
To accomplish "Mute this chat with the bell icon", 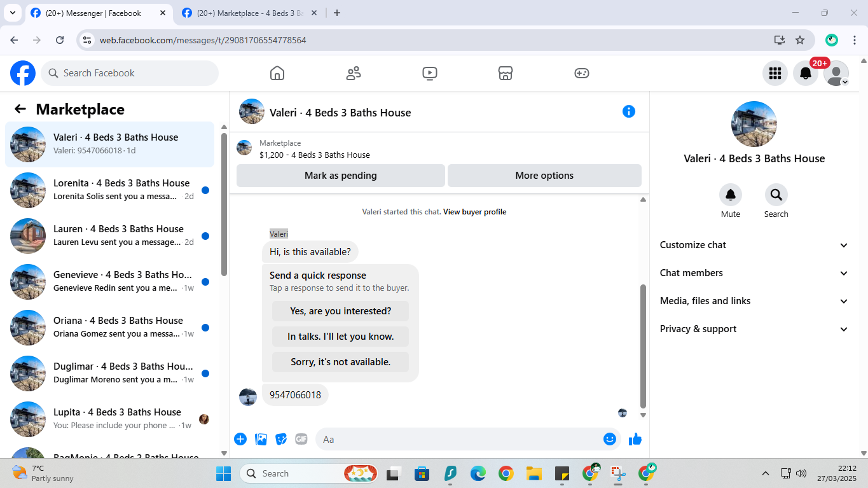I will pyautogui.click(x=731, y=195).
